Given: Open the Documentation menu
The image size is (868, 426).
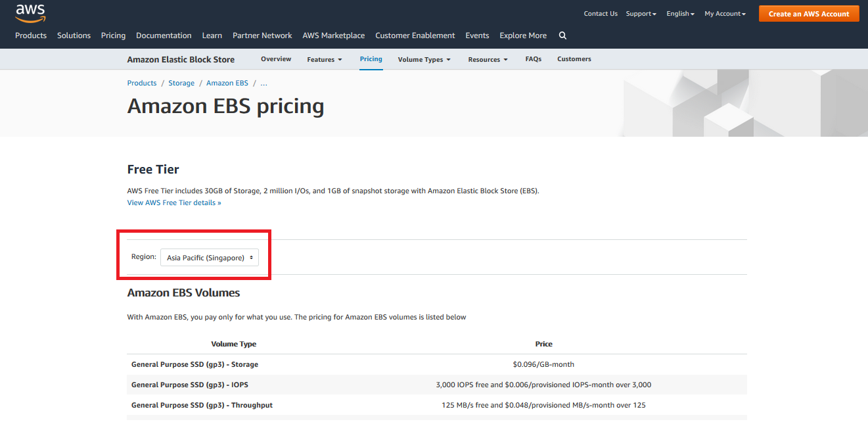Looking at the screenshot, I should [x=164, y=35].
